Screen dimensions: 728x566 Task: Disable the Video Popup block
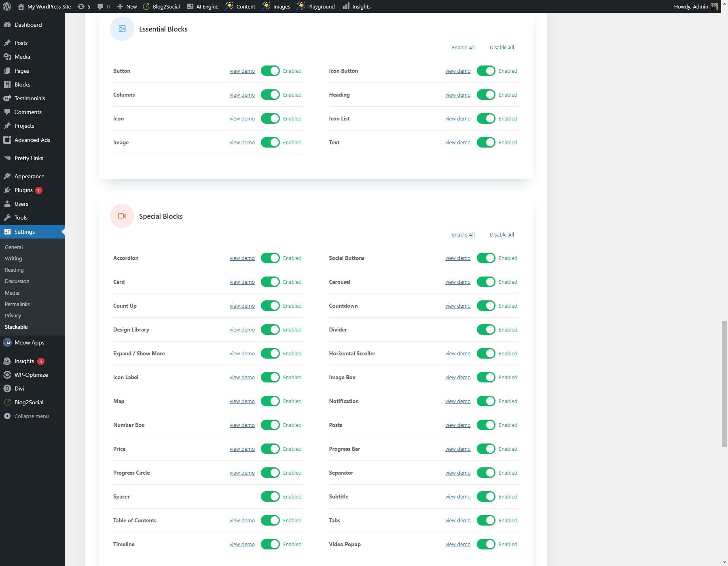coord(486,544)
